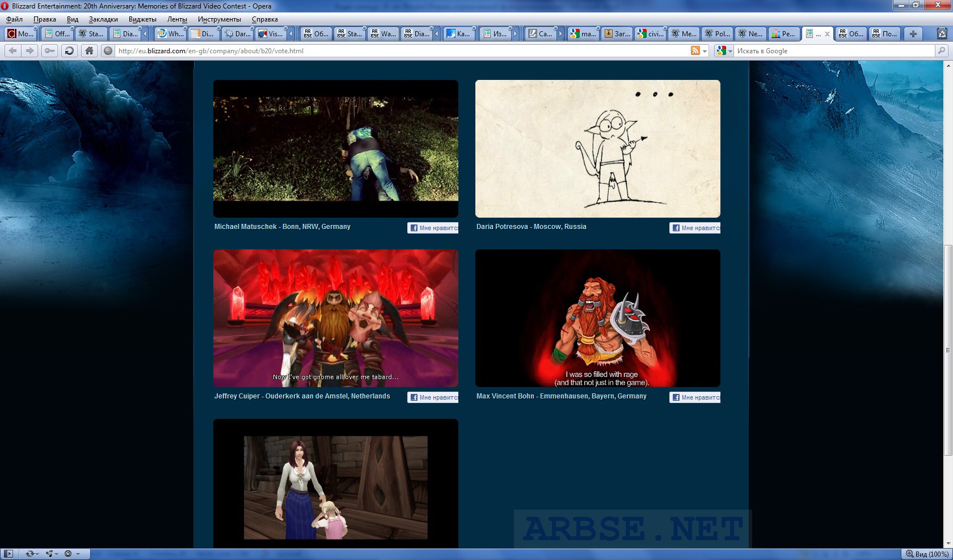
Task: Open the Google search engine selector dropdown
Action: click(x=724, y=50)
